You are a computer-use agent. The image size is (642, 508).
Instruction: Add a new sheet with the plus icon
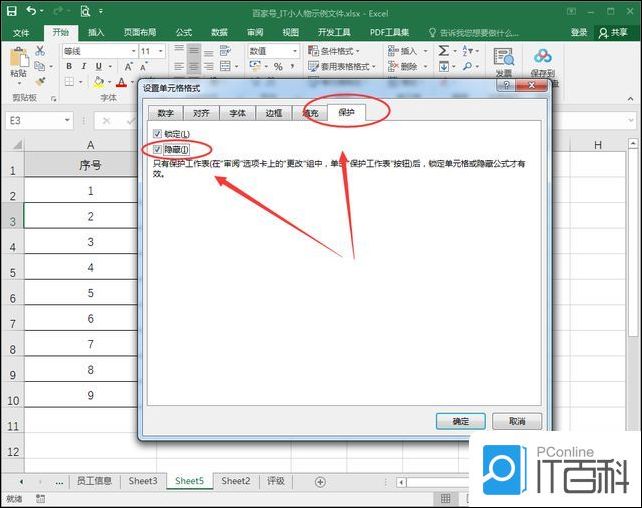click(320, 482)
